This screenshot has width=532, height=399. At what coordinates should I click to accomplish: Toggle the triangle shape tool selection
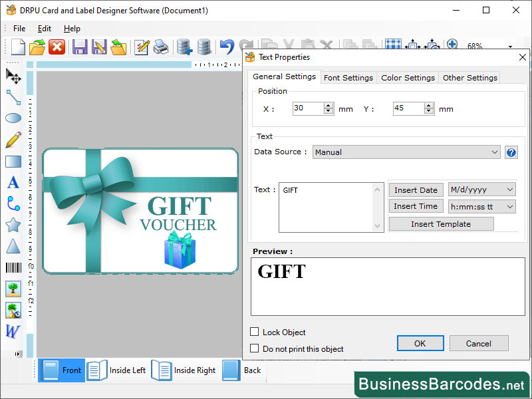point(13,246)
